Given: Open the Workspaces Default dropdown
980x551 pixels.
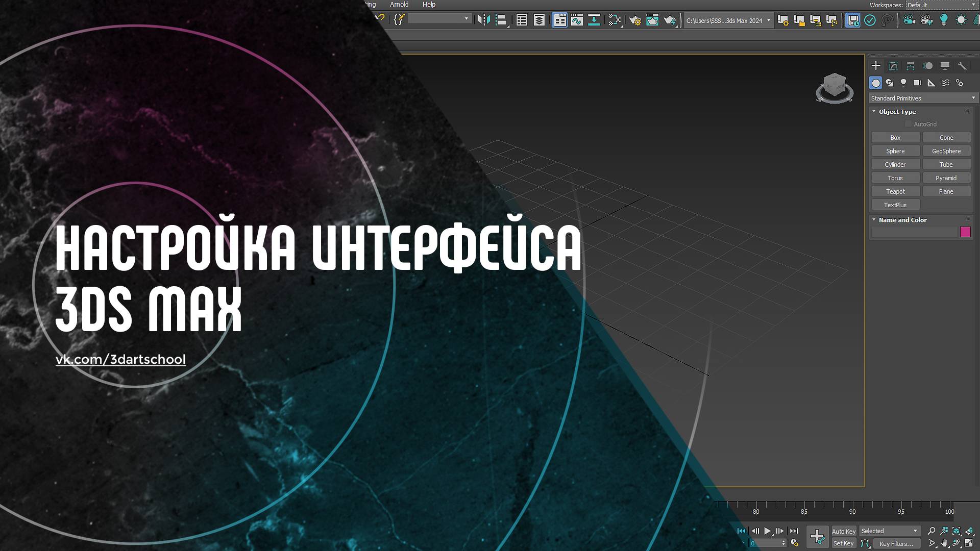Looking at the screenshot, I should [x=942, y=5].
